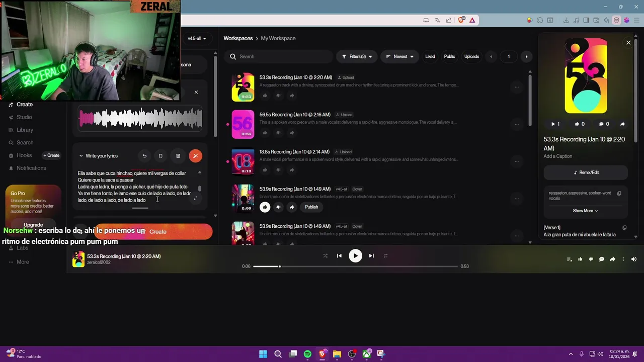Copy the reggaeton style tags
This screenshot has width=644, height=362.
(619, 193)
